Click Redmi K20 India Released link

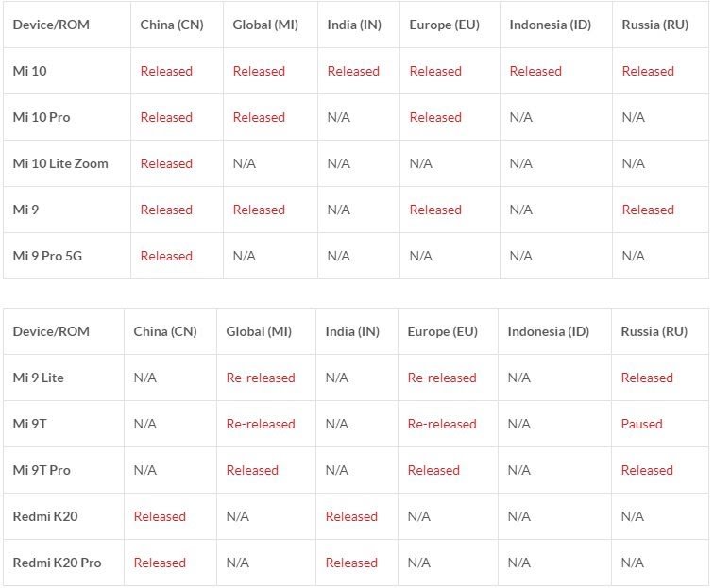click(x=351, y=516)
